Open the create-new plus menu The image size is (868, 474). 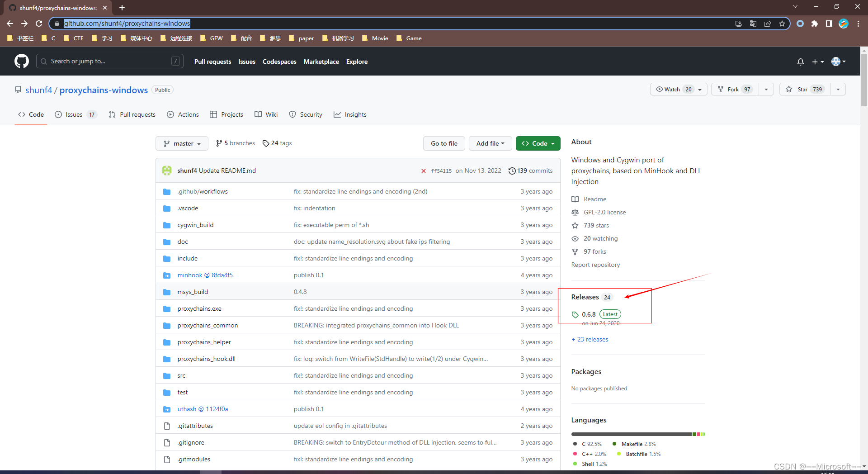coord(818,62)
